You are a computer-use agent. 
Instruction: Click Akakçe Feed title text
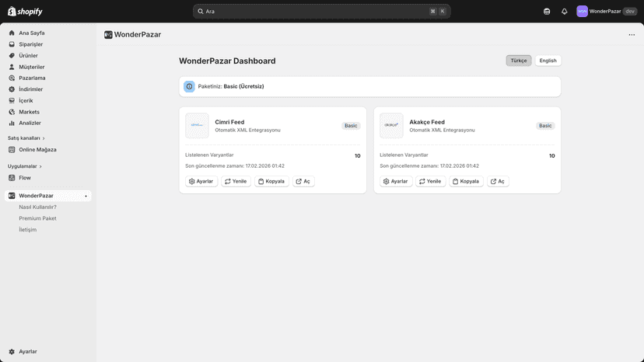point(427,122)
